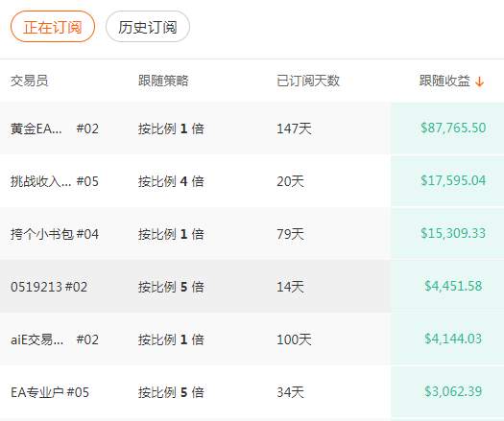Open the 历史订阅 tab
Image resolution: width=504 pixels, height=421 pixels.
[x=148, y=27]
